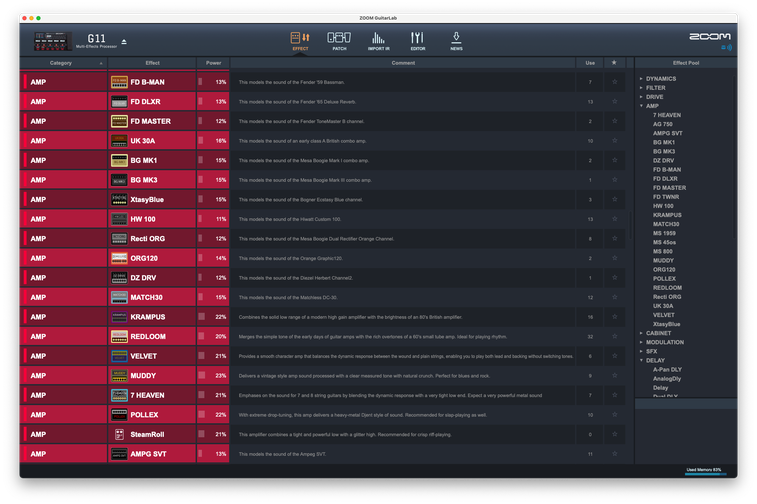Click the BG MK3 amp icon

pyautogui.click(x=119, y=180)
